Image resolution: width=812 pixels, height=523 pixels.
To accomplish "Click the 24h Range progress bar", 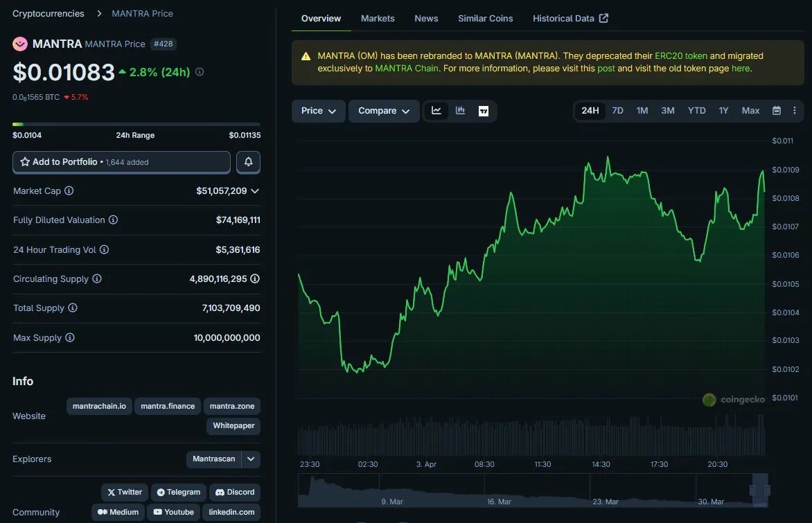I will pos(136,124).
